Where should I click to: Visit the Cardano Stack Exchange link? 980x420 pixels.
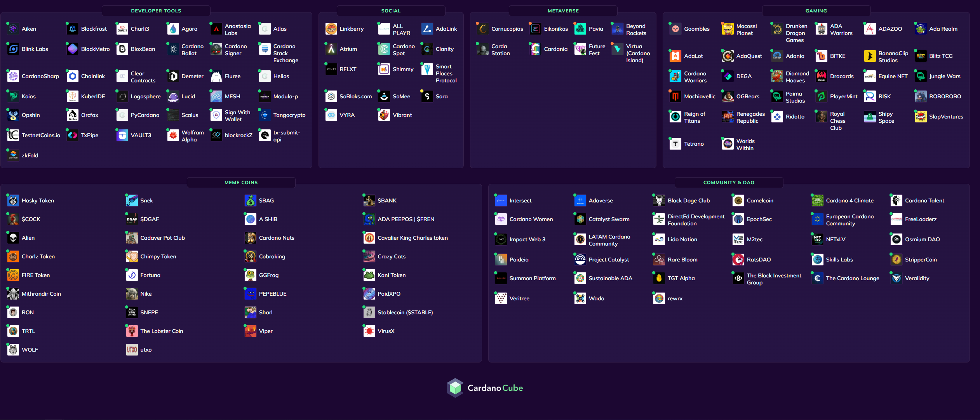point(285,53)
